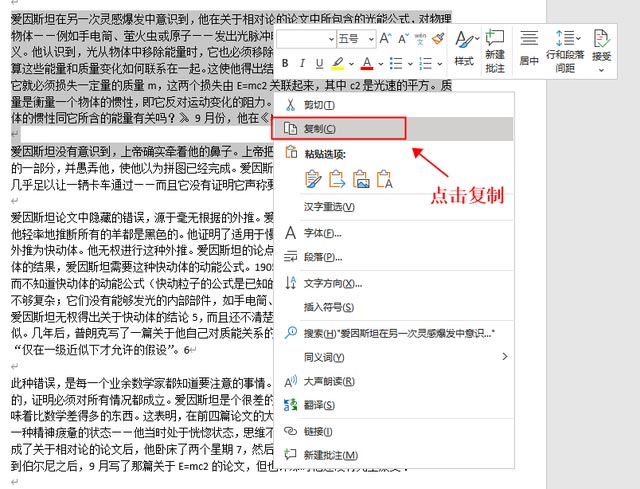Viewport: 640px width, 489px height.
Task: Click 链接(I) link entry
Action: [x=393, y=431]
